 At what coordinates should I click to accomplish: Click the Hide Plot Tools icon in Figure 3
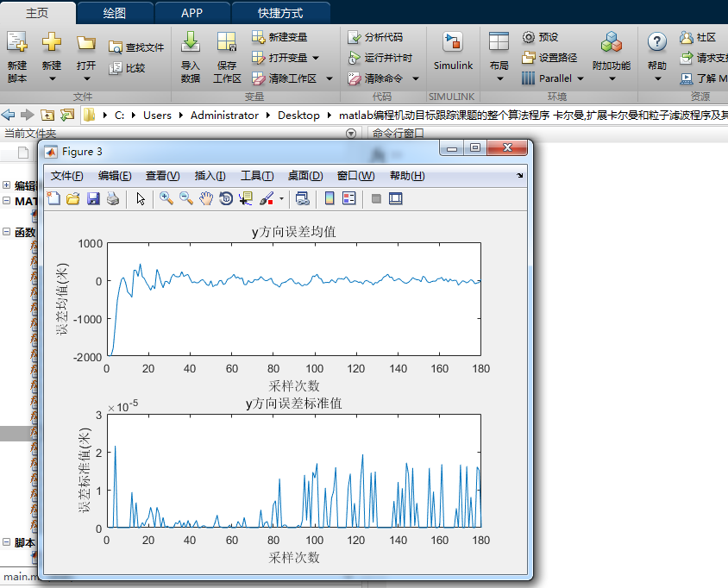click(x=376, y=198)
